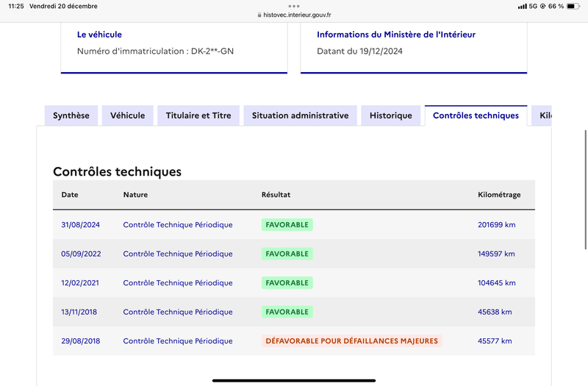
Task: Switch to the Véhicule tab
Action: coord(127,115)
